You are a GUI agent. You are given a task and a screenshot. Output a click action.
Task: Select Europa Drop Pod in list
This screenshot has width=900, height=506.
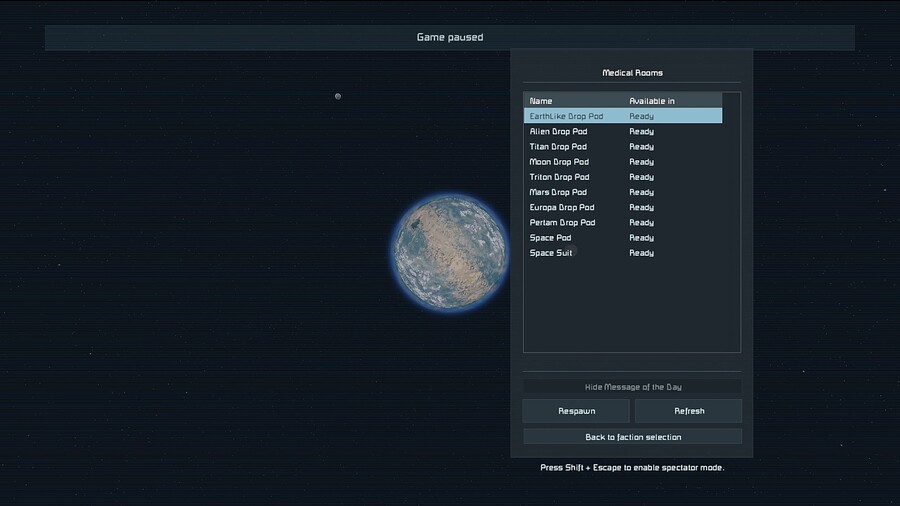[x=562, y=208]
